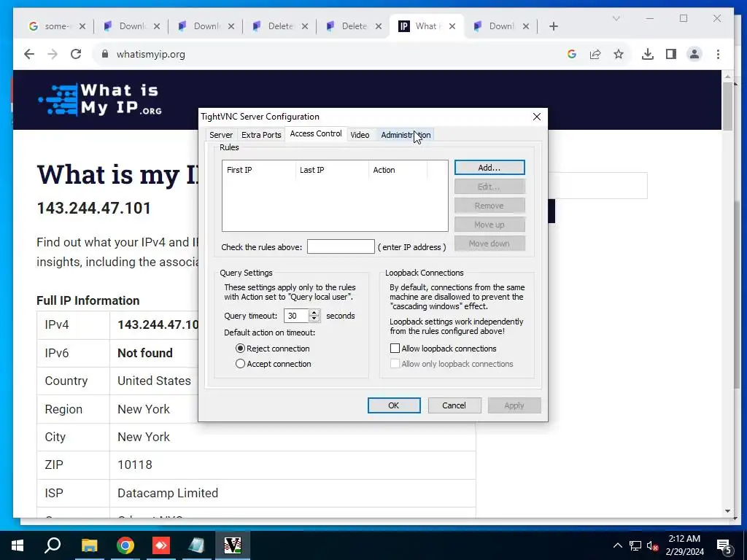Open the Server tab in TightVNC configuration

tap(221, 135)
